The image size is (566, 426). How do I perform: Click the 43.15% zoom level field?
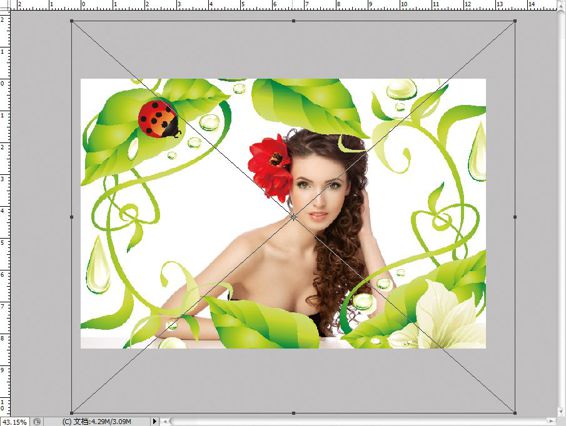click(x=15, y=422)
